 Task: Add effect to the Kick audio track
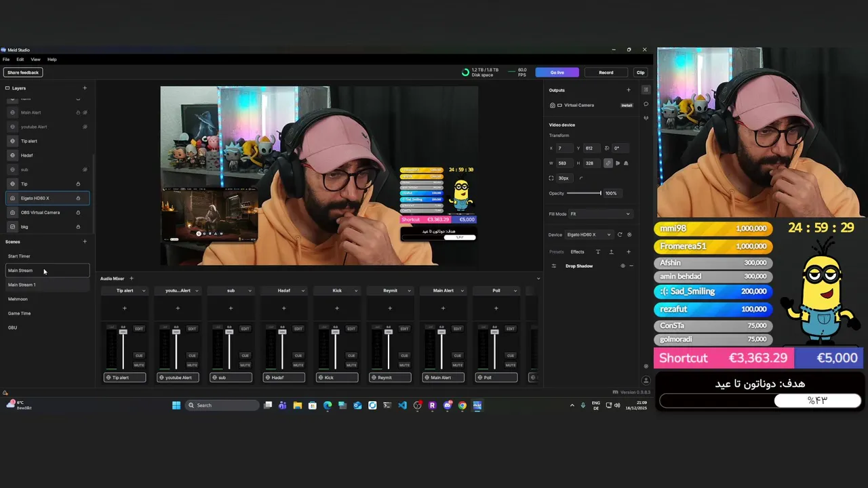(337, 308)
